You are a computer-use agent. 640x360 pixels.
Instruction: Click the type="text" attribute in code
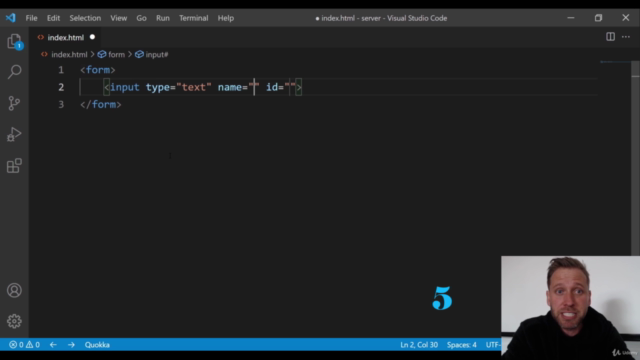coord(178,87)
